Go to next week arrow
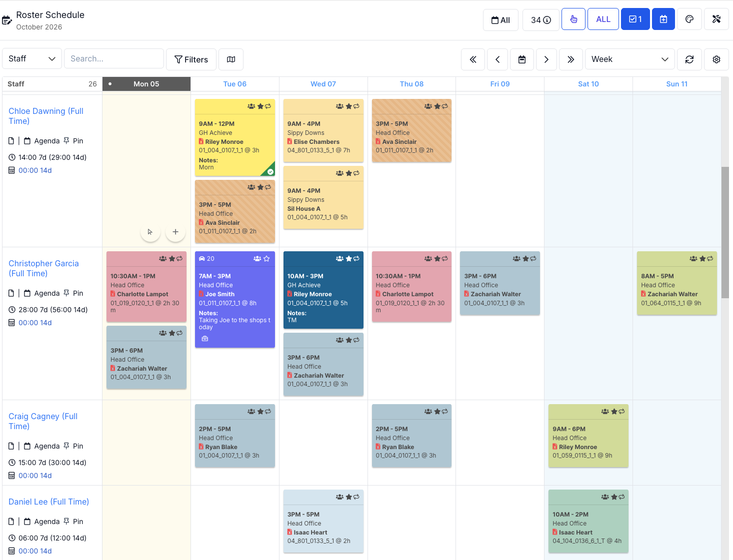Screen dimensions: 733x560 [x=546, y=59]
